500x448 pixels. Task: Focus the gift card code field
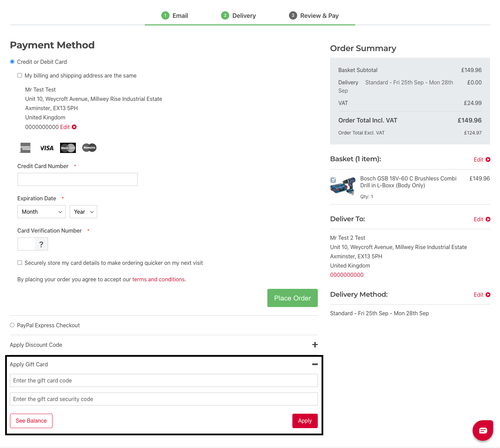pyautogui.click(x=164, y=380)
